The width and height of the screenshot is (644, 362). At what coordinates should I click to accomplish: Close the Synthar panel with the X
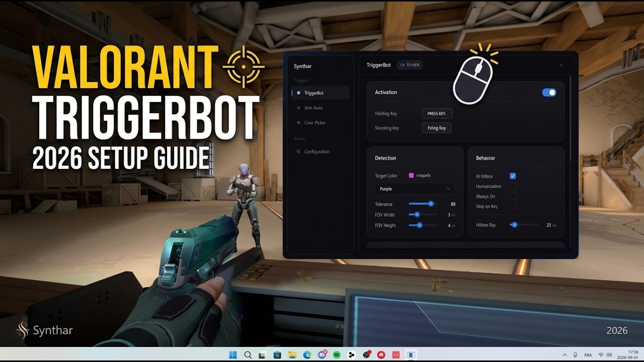(561, 65)
